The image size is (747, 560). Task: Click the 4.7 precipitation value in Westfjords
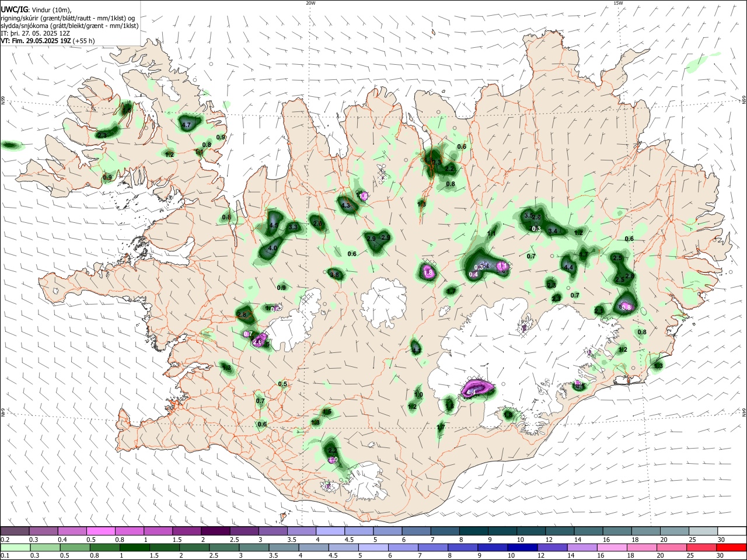[187, 125]
